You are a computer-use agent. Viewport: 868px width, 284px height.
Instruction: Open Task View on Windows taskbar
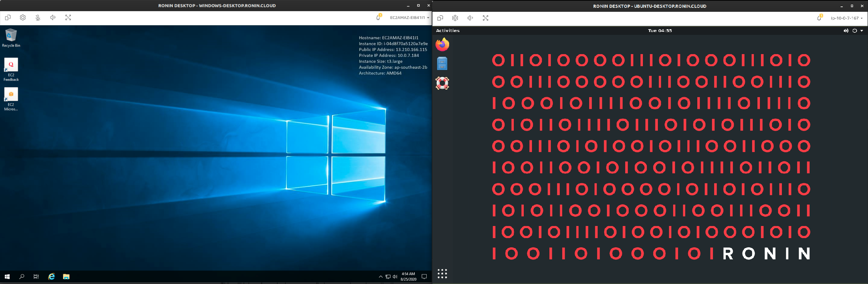tap(36, 277)
